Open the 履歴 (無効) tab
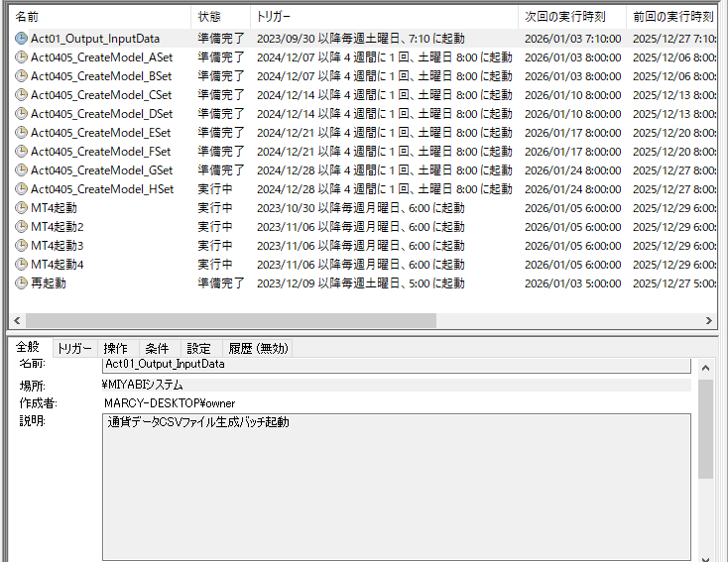This screenshot has height=562, width=728. pyautogui.click(x=258, y=349)
